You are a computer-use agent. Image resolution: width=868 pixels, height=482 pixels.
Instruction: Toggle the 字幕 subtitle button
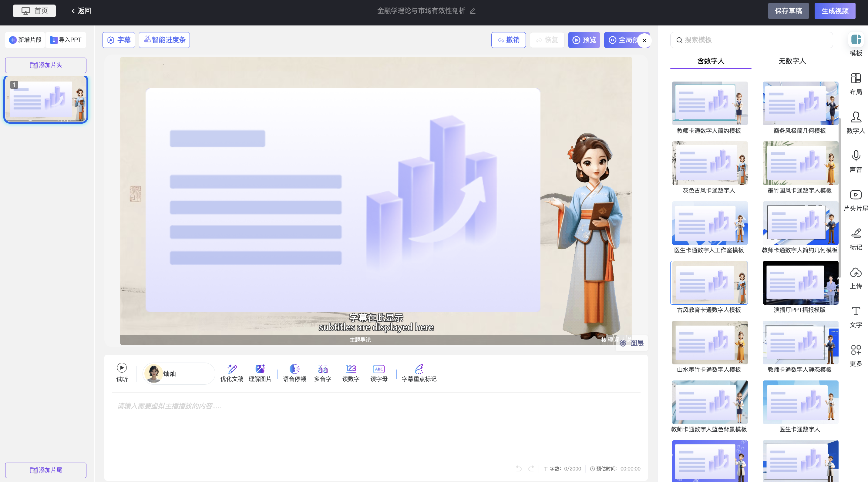coord(119,40)
